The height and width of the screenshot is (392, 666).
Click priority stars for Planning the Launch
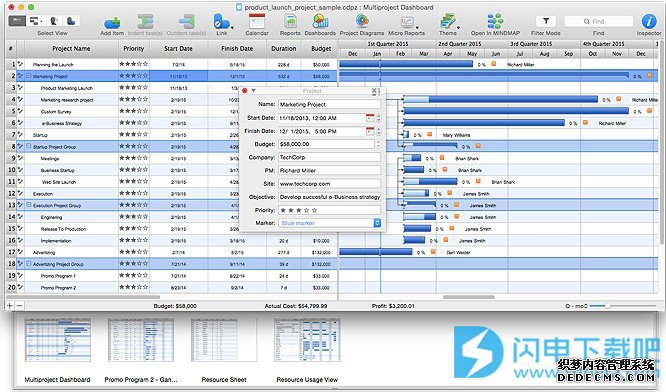pyautogui.click(x=134, y=64)
